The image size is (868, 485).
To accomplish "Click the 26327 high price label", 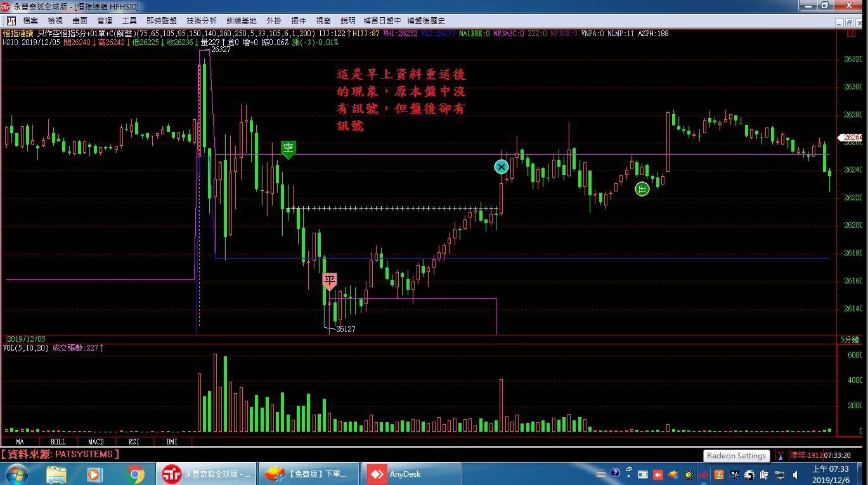I will click(221, 49).
